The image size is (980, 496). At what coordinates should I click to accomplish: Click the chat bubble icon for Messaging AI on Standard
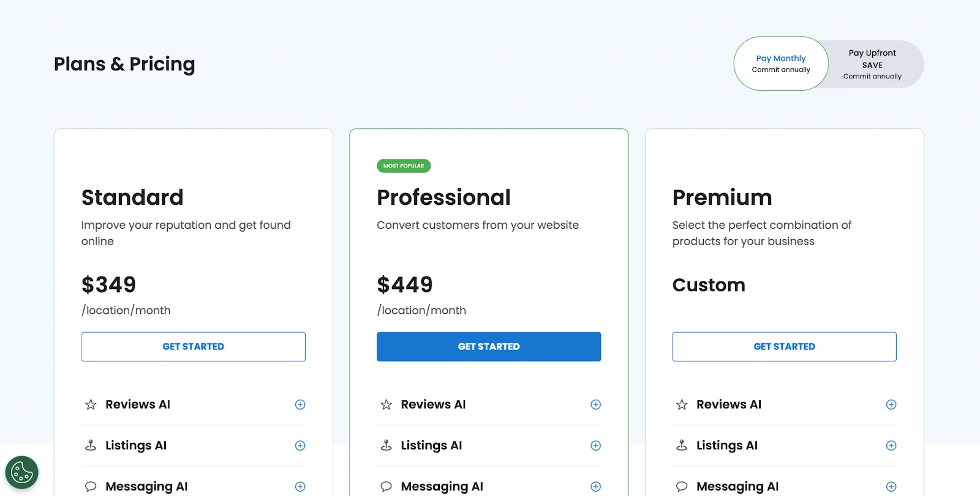[91, 486]
